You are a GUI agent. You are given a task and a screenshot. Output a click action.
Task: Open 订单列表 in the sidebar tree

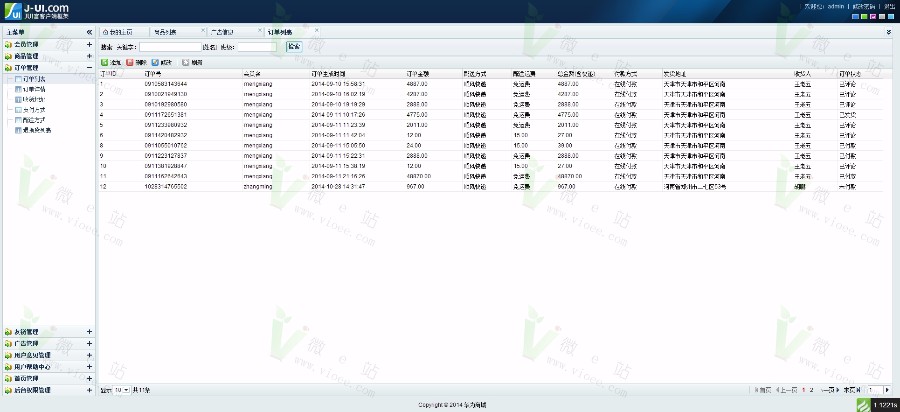(34, 79)
